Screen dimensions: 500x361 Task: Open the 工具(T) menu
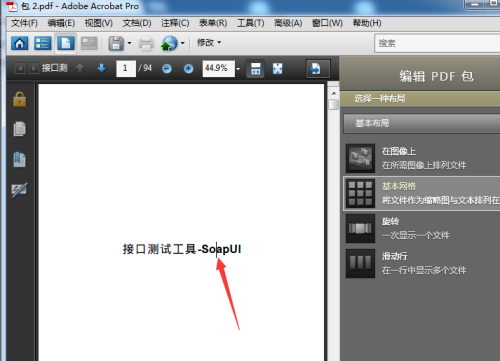click(x=251, y=23)
